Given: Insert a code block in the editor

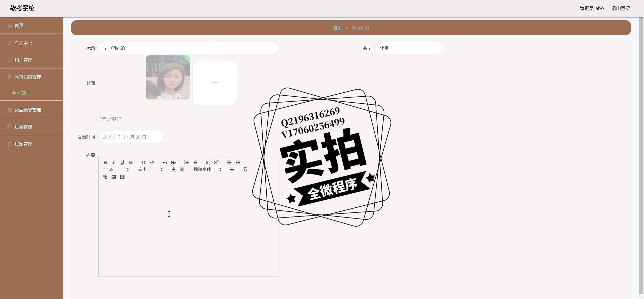Looking at the screenshot, I should click(x=152, y=162).
